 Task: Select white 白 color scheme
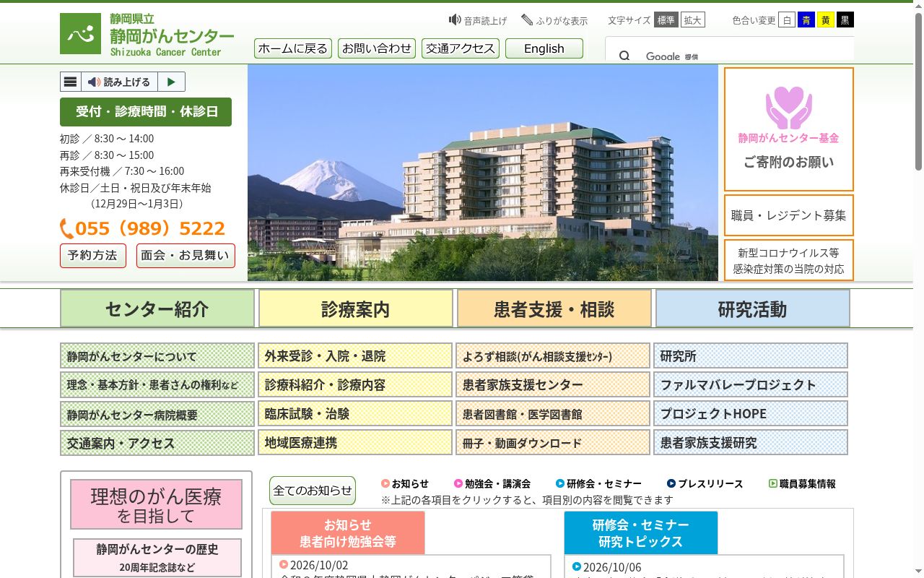point(787,20)
